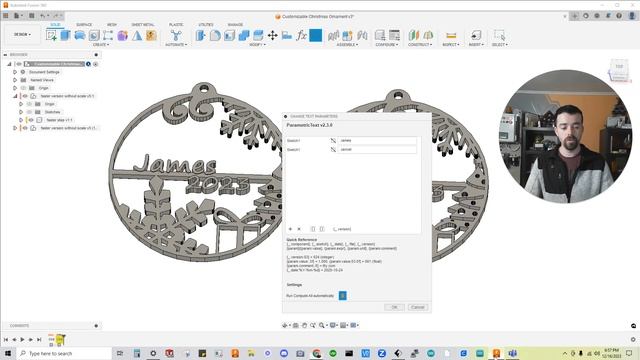Select the Shell tool
The height and width of the screenshot is (360, 640).
tap(229, 36)
